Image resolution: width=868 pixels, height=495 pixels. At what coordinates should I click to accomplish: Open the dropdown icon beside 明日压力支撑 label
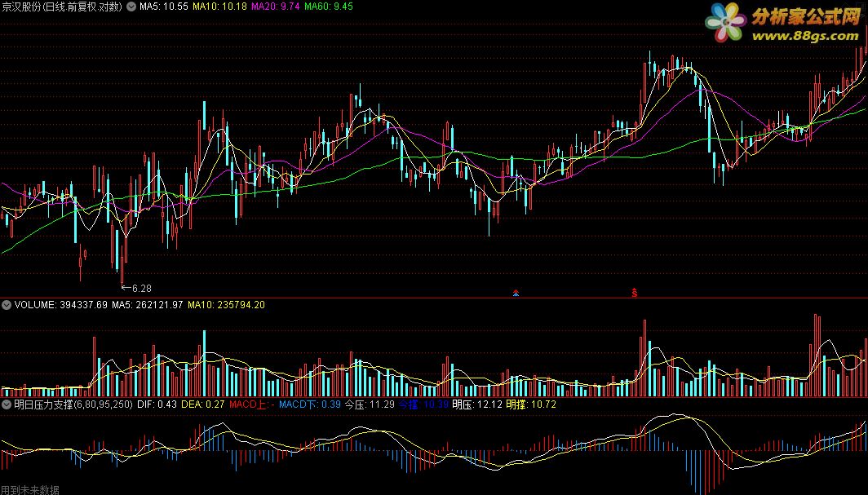point(7,404)
